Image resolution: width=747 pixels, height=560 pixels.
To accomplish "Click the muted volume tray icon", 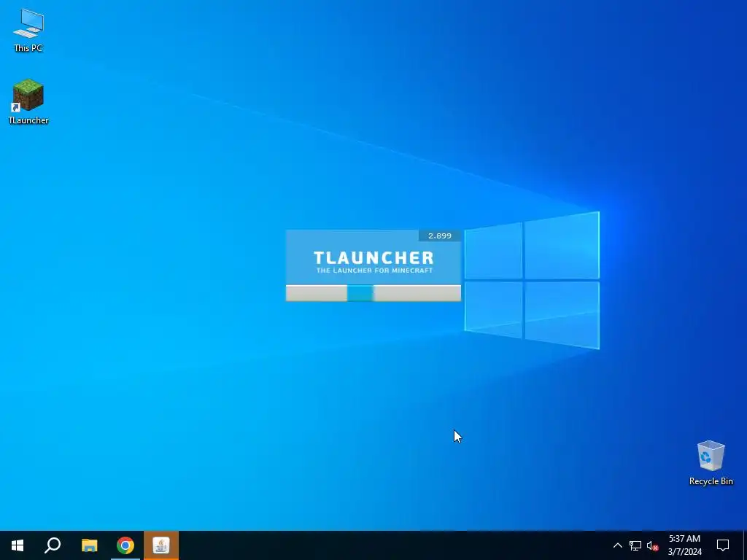I will (652, 545).
